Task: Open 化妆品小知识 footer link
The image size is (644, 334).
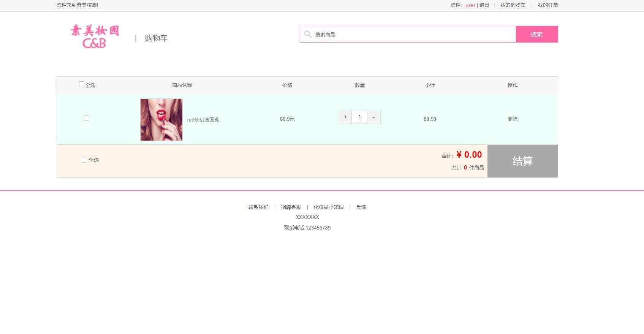Action: 329,207
